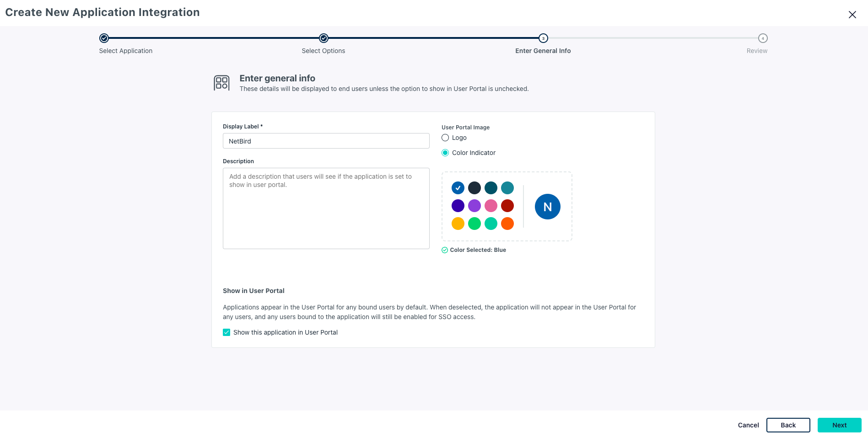
Task: Select the yellow color swatch
Action: point(458,224)
